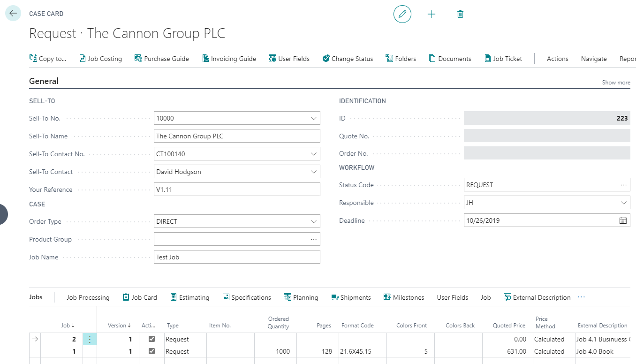This screenshot has width=636, height=364.
Task: Click the pencil edit icon
Action: 402,14
